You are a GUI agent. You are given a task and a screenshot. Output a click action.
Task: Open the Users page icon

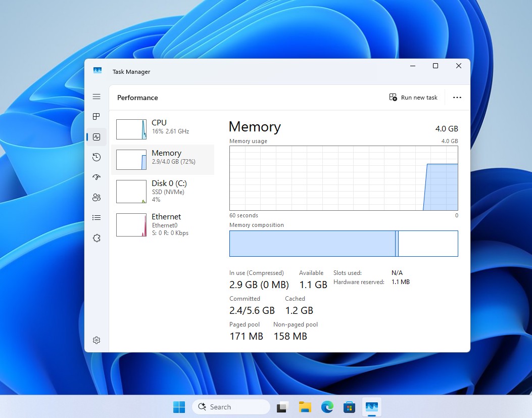point(96,197)
